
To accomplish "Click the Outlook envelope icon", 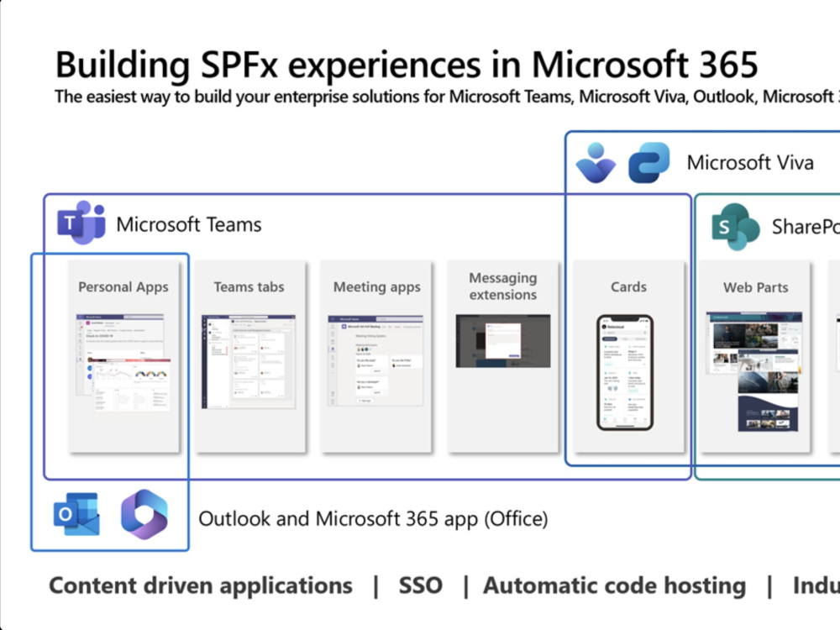I will pyautogui.click(x=76, y=514).
